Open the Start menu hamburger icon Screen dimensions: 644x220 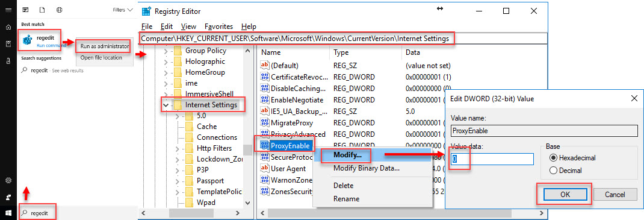point(8,10)
